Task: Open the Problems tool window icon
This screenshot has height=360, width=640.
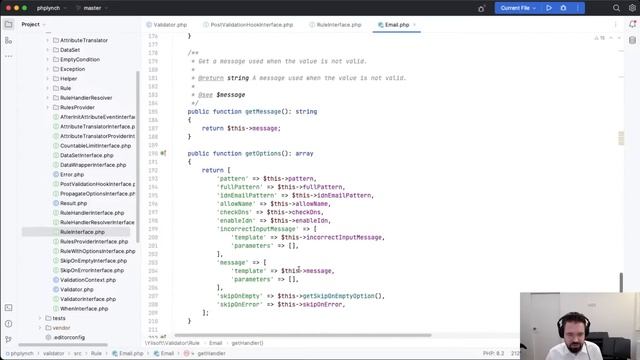Action: [x=8, y=324]
